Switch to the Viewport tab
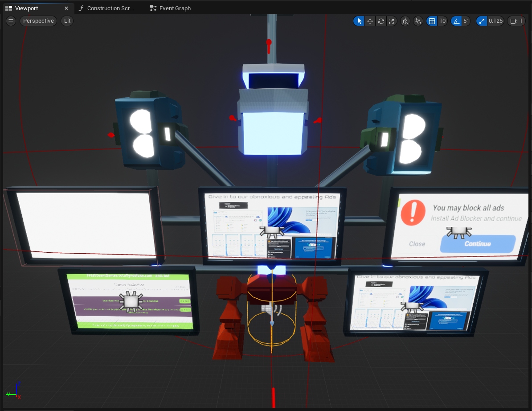 26,8
